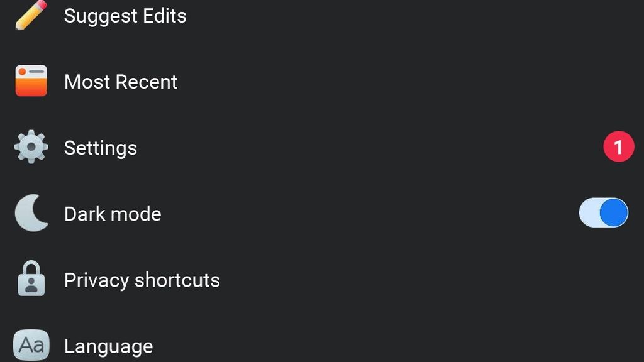
Task: Open the Suggest Edits menu item
Action: point(125,16)
